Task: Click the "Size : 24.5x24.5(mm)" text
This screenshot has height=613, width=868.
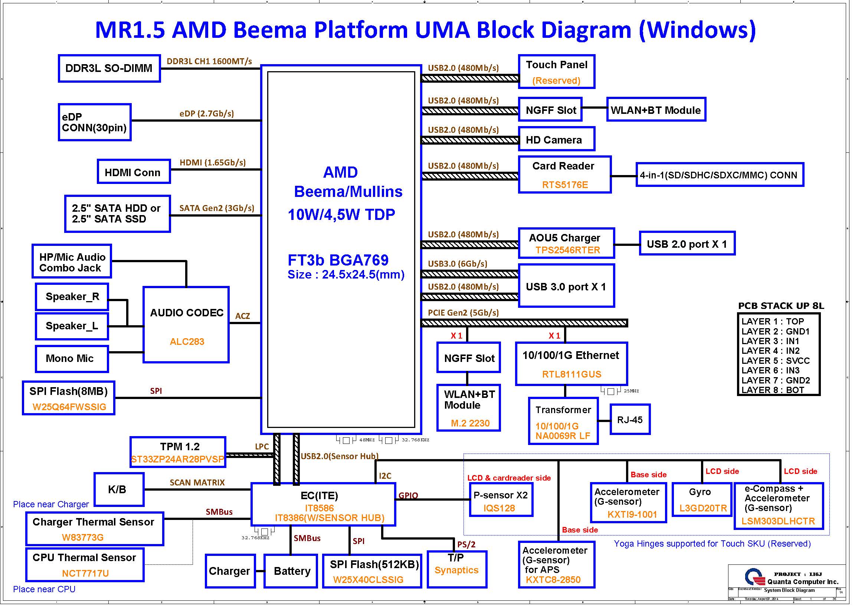Action: pos(346,274)
